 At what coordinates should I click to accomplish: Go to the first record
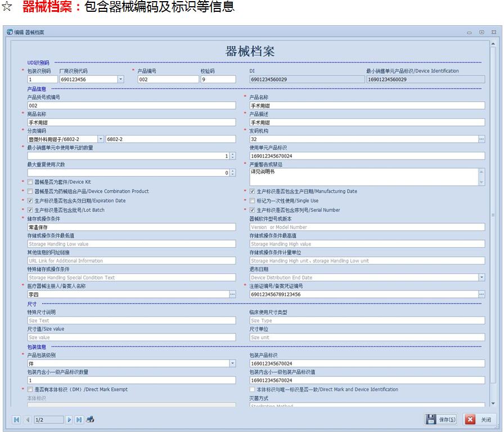[16, 419]
